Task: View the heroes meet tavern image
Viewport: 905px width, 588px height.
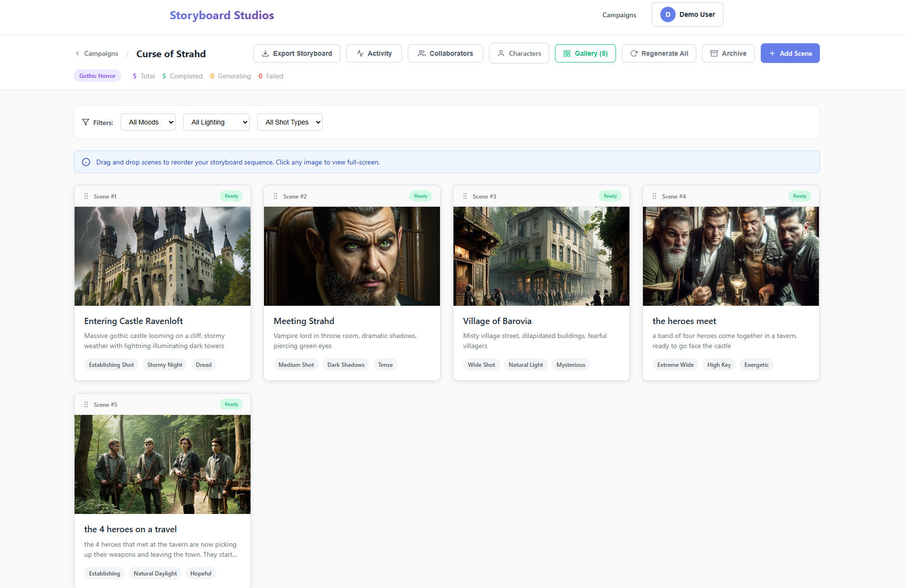Action: tap(731, 256)
